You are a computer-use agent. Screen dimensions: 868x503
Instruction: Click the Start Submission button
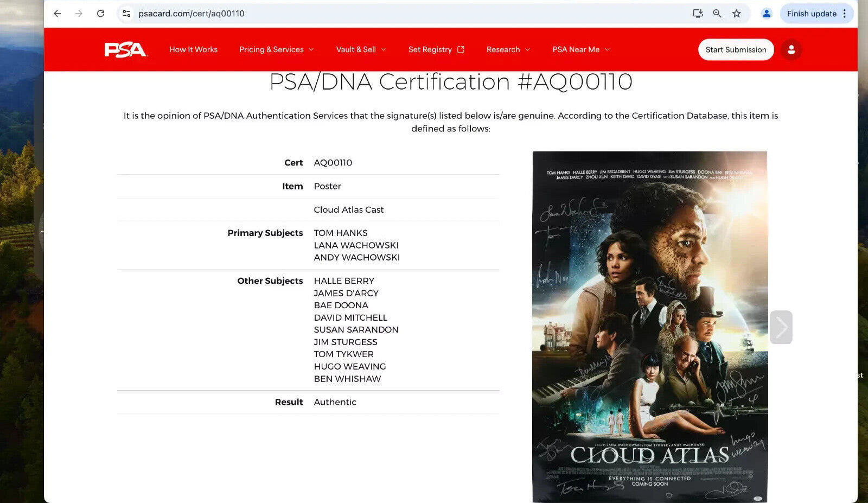(x=736, y=50)
